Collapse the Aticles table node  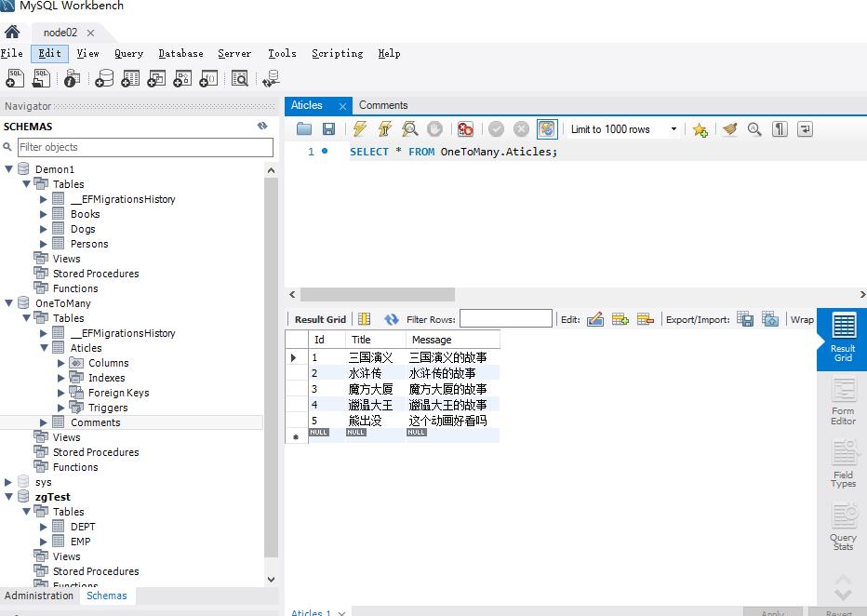(44, 348)
